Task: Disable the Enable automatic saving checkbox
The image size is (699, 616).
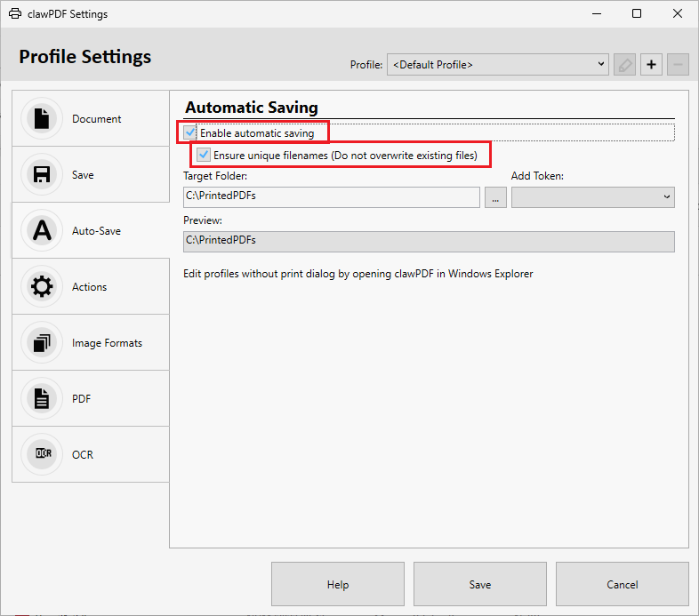Action: pyautogui.click(x=190, y=132)
